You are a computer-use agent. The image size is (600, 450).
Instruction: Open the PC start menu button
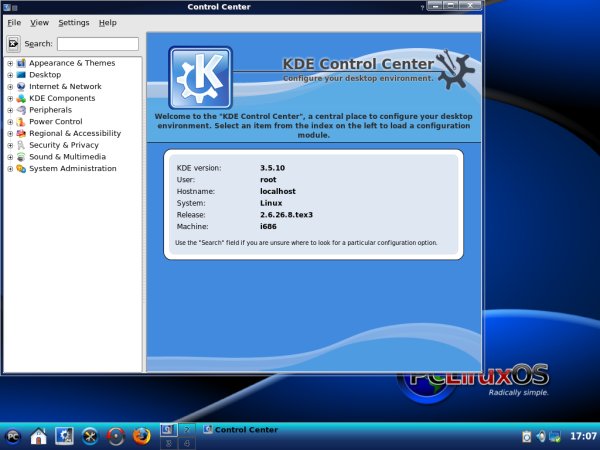coord(13,436)
